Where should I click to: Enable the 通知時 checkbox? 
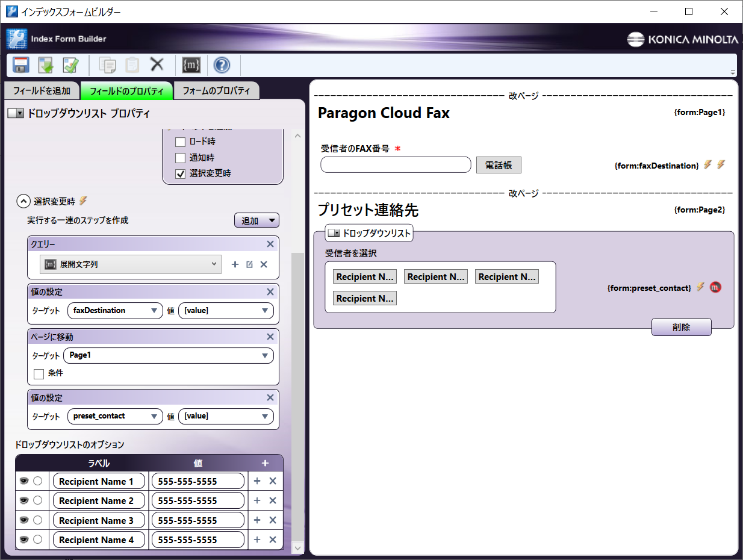pyautogui.click(x=180, y=158)
